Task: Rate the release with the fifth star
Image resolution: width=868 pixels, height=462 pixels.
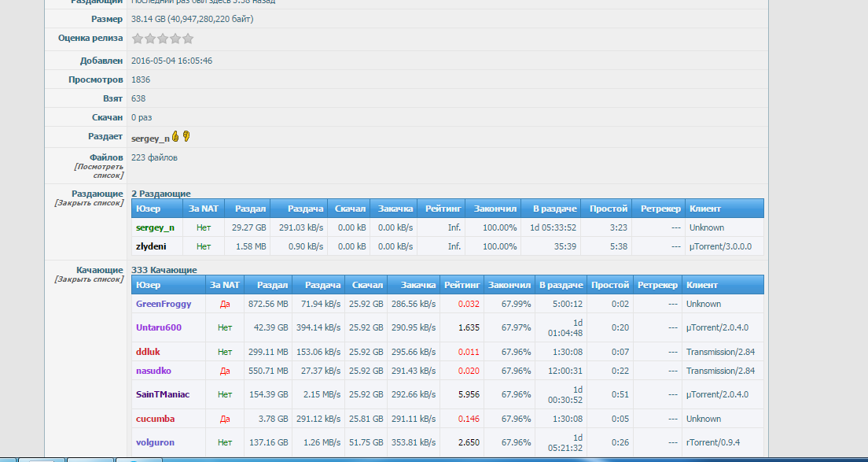Action: click(x=188, y=39)
